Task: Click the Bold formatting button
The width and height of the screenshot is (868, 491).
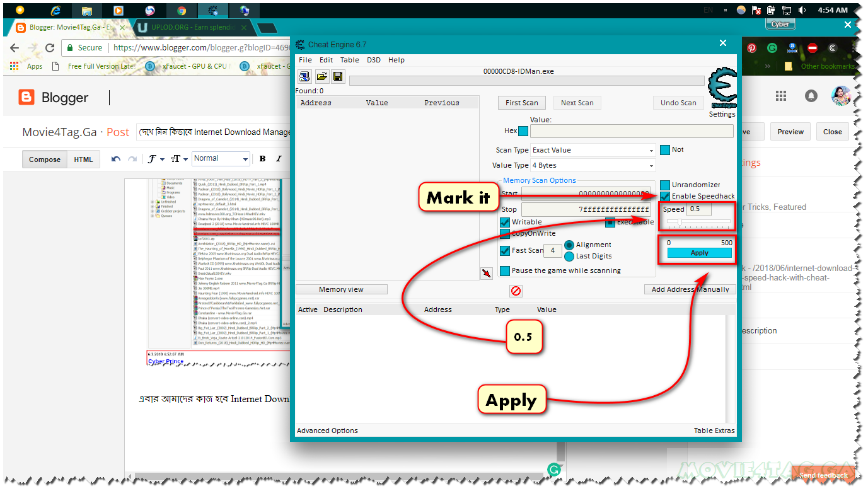Action: (263, 159)
